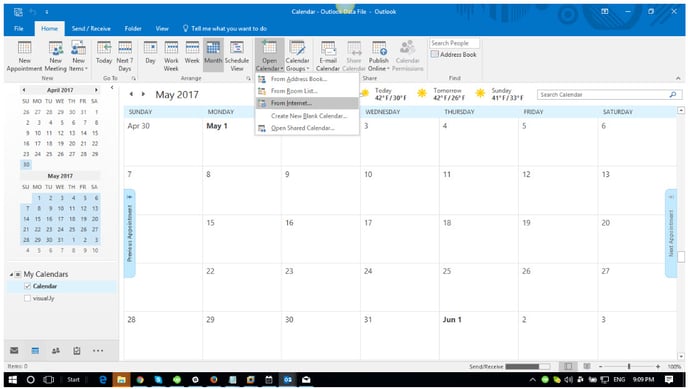Toggle the My Calendars group checkbox
This screenshot has width=688, height=389.
[x=18, y=275]
